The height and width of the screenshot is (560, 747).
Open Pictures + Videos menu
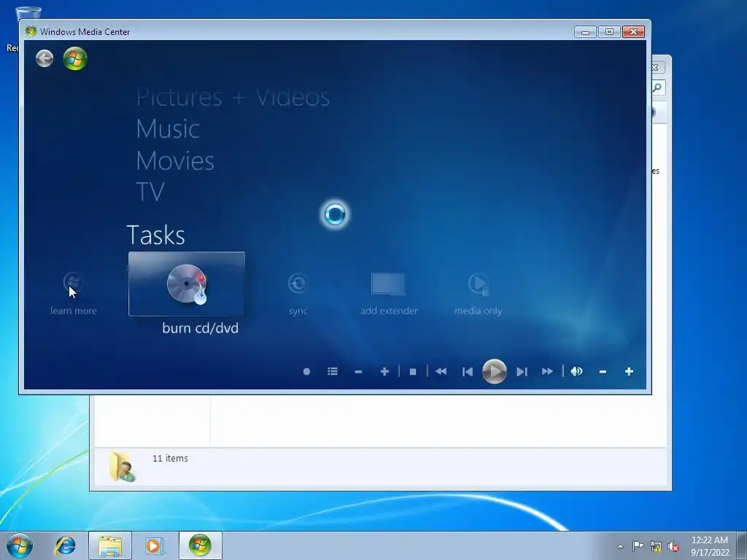pos(233,98)
